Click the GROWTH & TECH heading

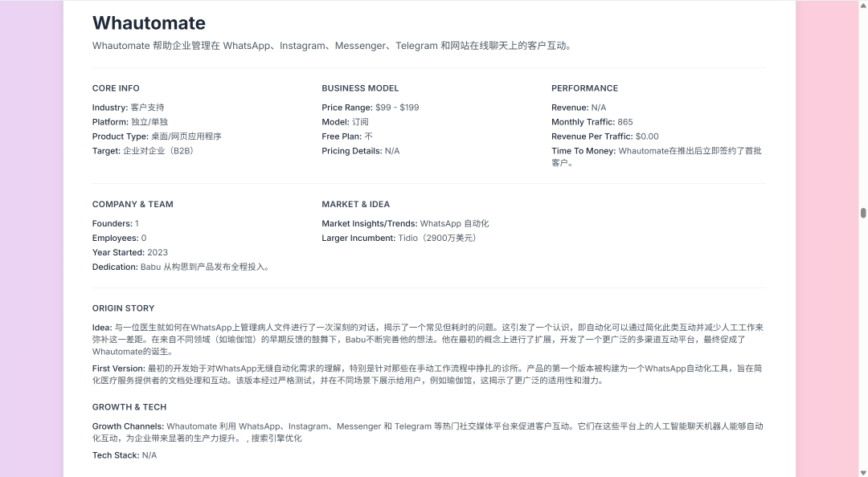point(129,406)
